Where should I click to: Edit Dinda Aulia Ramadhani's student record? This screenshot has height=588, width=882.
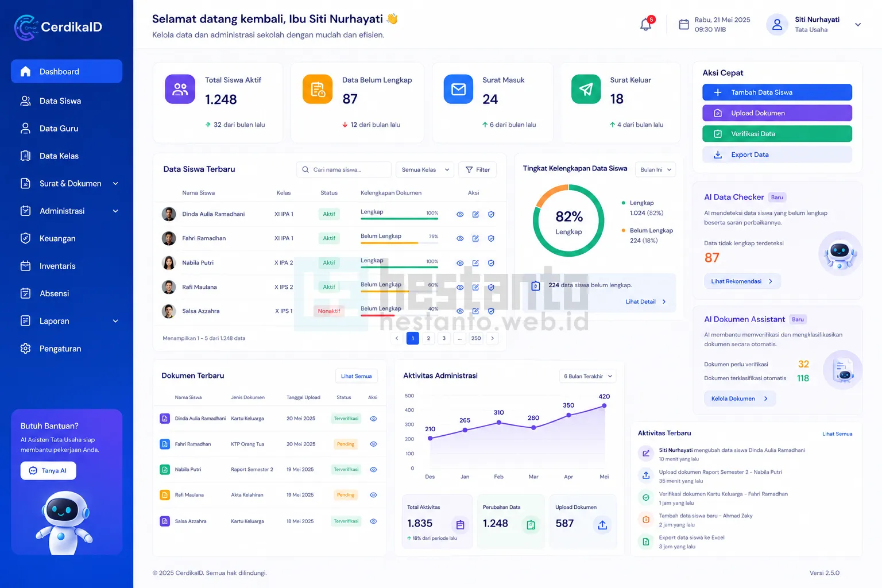tap(475, 214)
